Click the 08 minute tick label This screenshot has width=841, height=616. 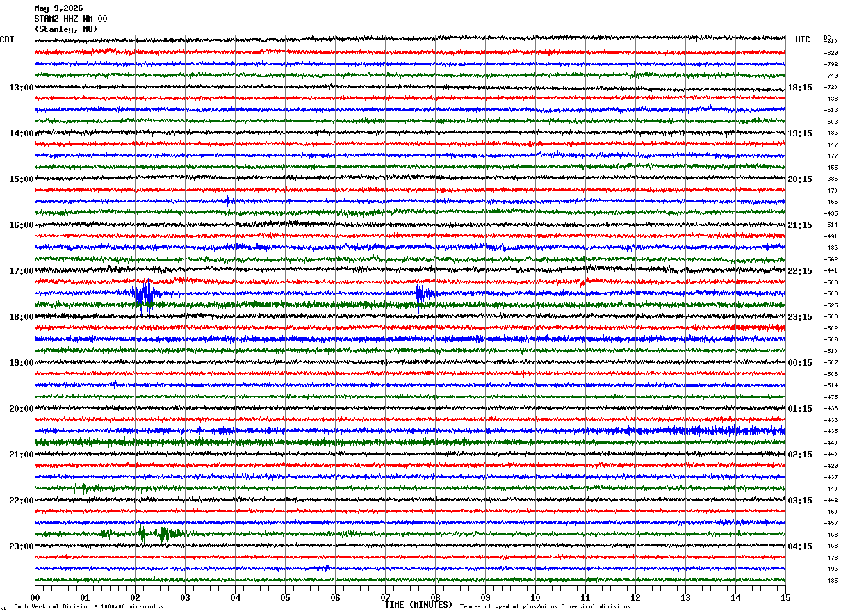(435, 597)
